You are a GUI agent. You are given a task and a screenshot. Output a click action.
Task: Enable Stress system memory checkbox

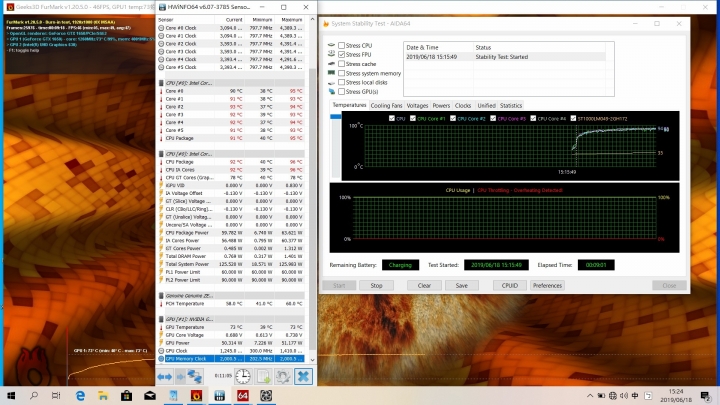point(342,73)
